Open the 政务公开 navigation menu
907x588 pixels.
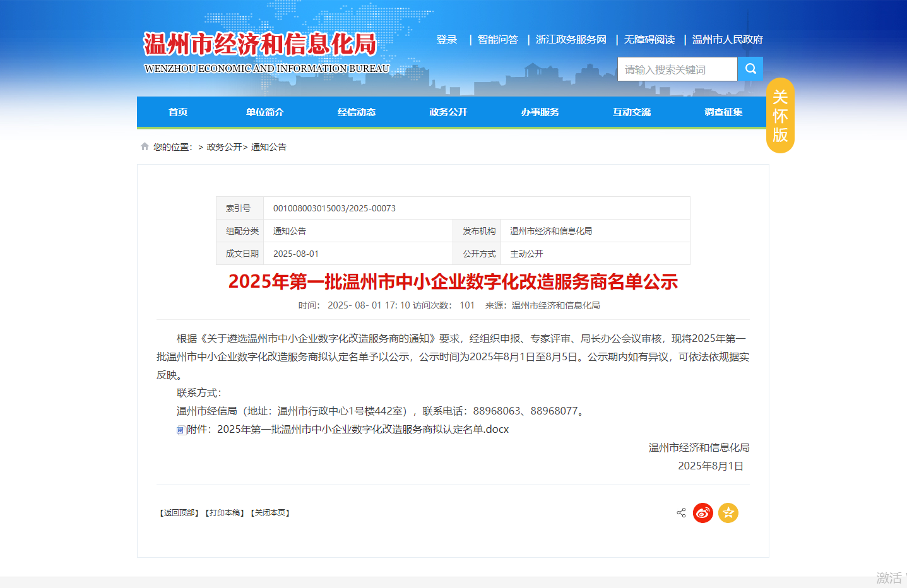448,112
